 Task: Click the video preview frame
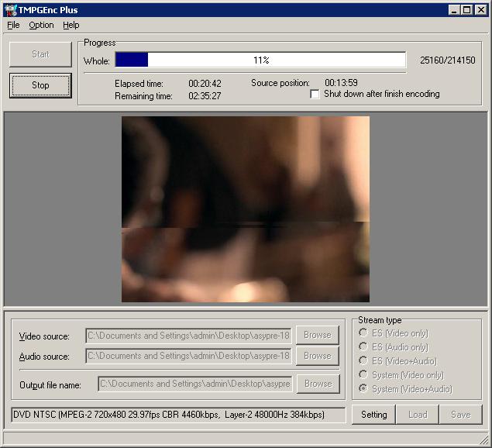coord(246,209)
